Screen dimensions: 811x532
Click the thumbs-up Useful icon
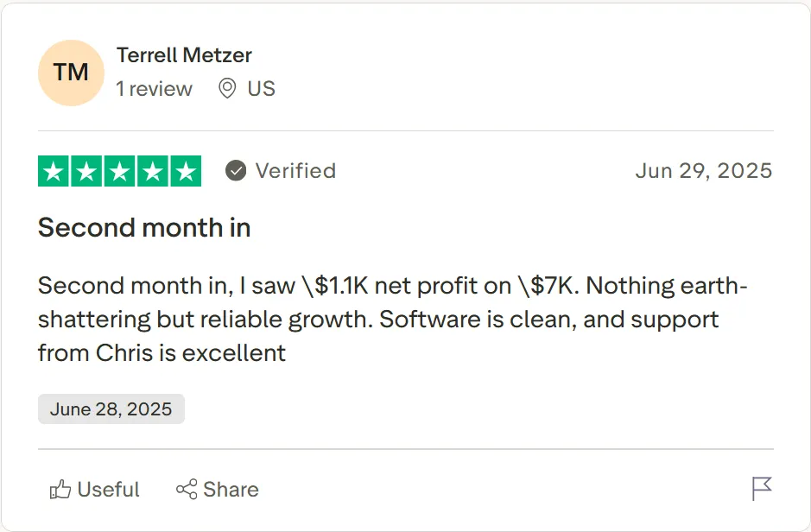(60, 490)
